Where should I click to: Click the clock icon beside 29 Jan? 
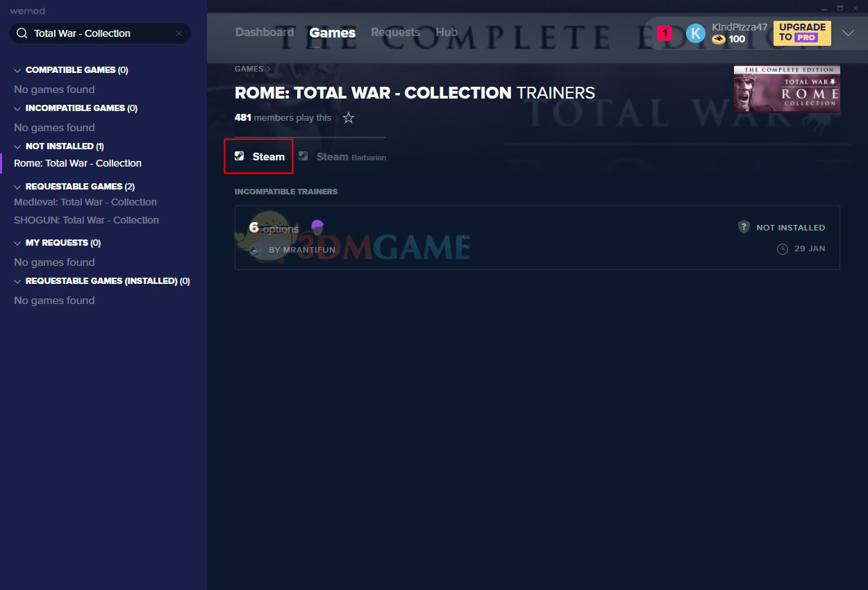(783, 248)
